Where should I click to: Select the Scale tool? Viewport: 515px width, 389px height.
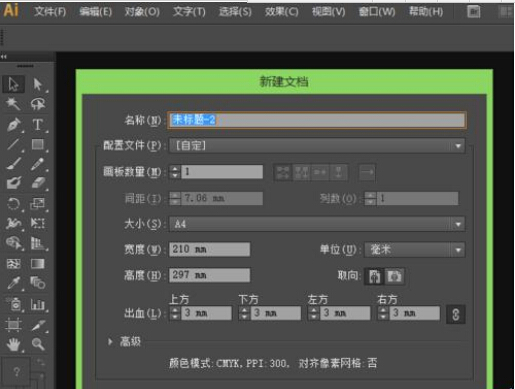(38, 203)
